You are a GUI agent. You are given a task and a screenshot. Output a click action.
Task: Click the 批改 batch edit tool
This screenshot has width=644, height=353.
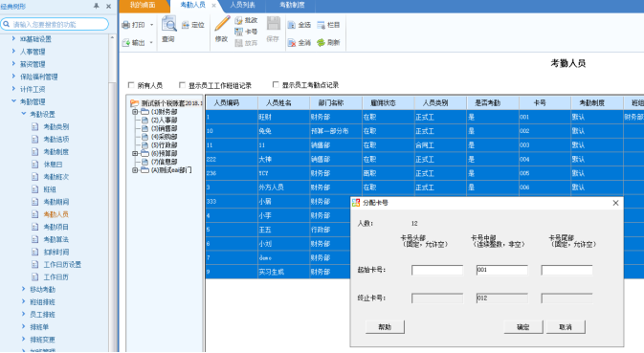[246, 20]
